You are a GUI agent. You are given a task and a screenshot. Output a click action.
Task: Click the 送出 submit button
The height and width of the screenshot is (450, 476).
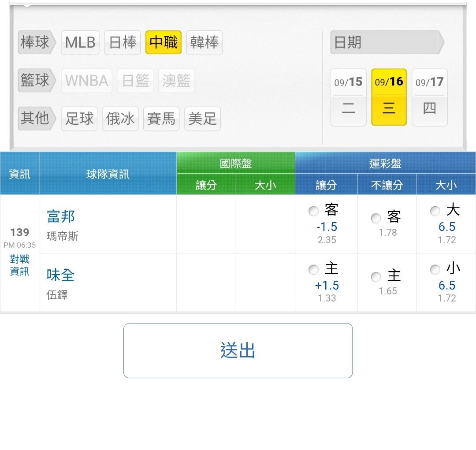coord(238,351)
